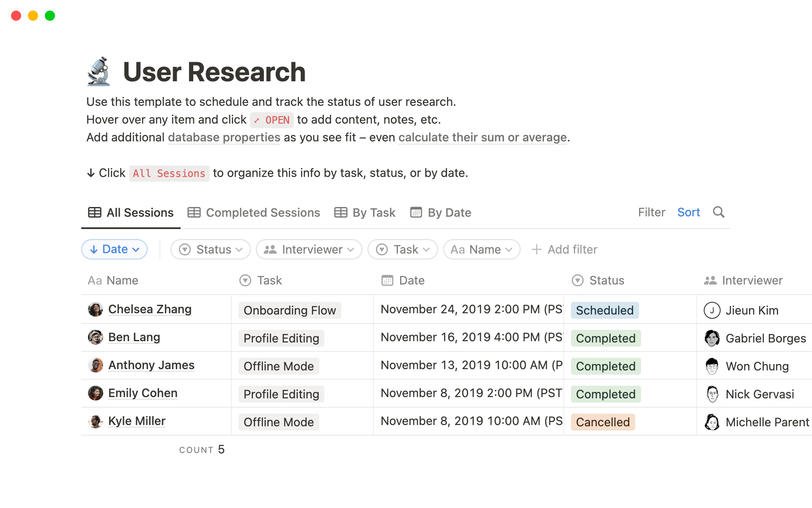Viewport: 812px width, 508px height.
Task: Click the people icon in the Interviewer column
Action: (710, 280)
